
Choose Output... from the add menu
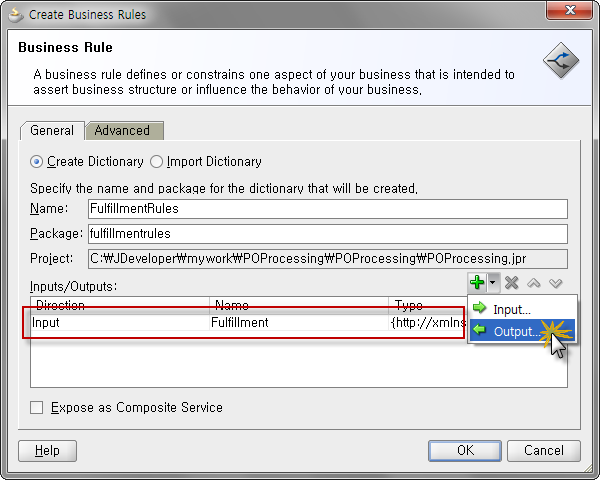522,330
